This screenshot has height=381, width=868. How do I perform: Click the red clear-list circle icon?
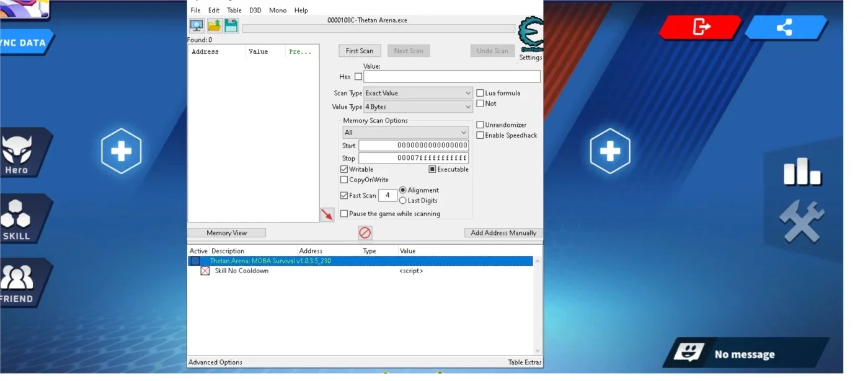point(365,233)
